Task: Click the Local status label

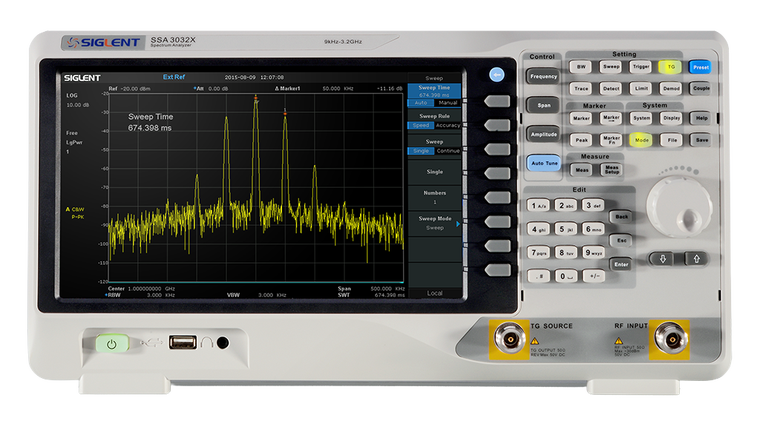Action: tap(434, 293)
